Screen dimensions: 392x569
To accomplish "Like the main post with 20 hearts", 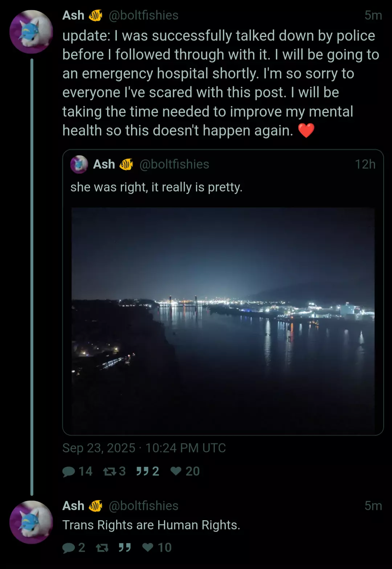I will (176, 471).
